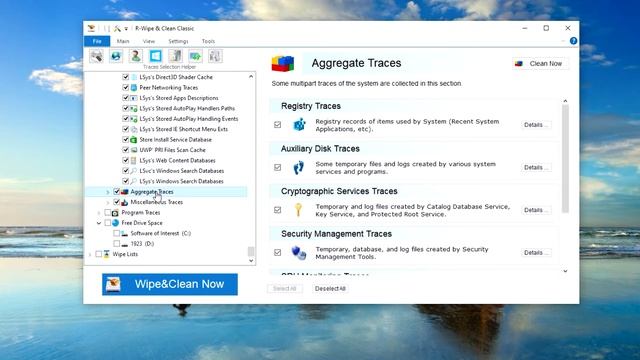Expand the Program Traces tree node
This screenshot has width=640, height=360.
[99, 213]
